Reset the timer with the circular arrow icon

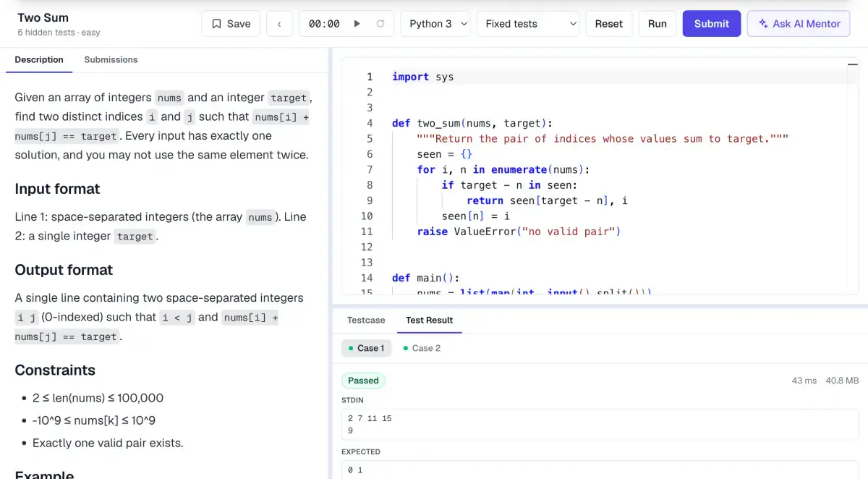tap(380, 24)
